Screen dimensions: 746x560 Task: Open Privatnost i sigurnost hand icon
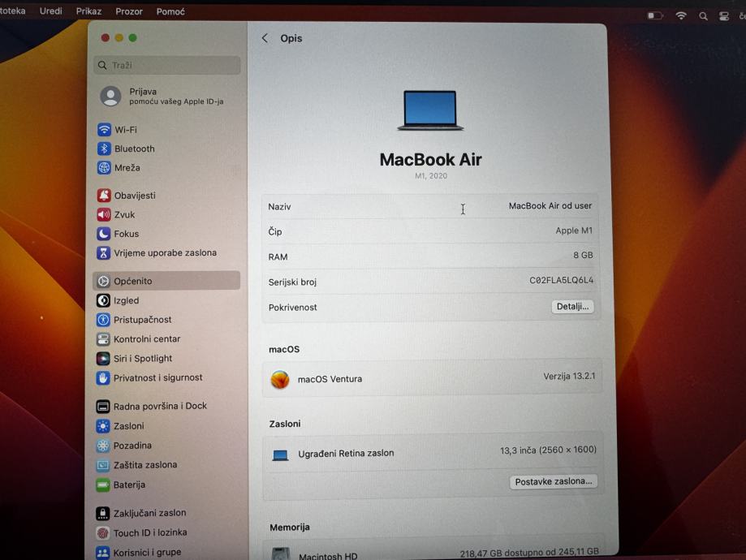(x=103, y=377)
